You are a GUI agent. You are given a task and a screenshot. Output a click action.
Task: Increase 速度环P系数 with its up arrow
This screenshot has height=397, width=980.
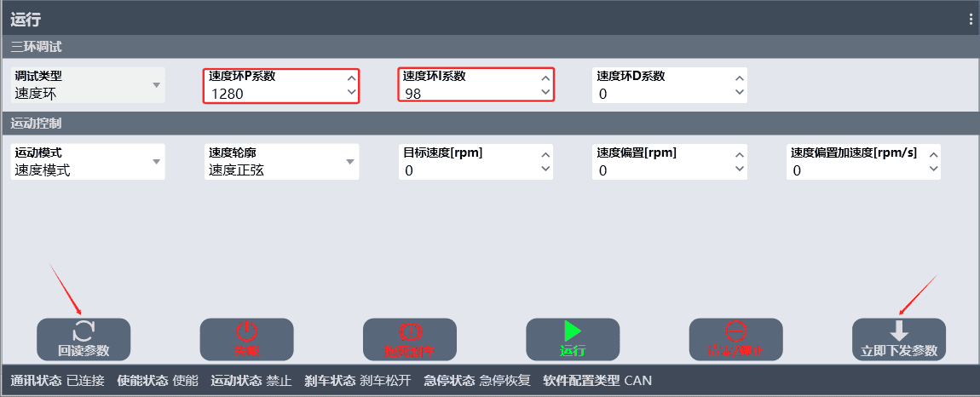pos(351,78)
